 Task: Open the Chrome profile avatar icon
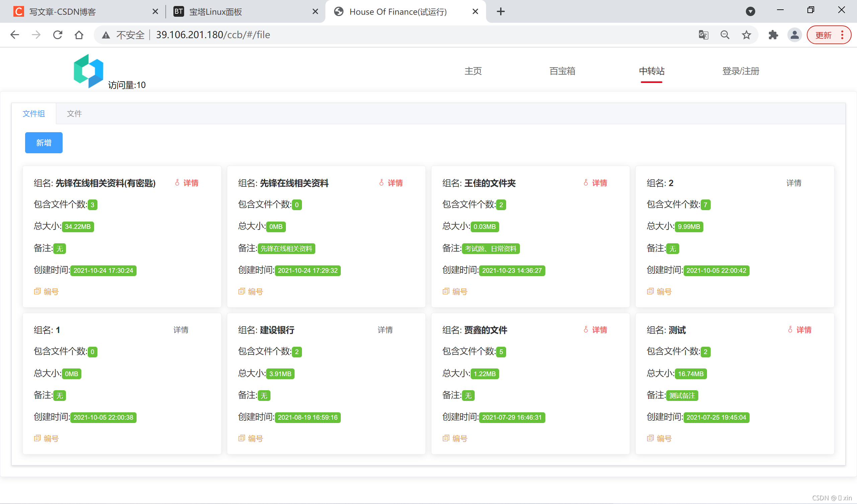794,35
